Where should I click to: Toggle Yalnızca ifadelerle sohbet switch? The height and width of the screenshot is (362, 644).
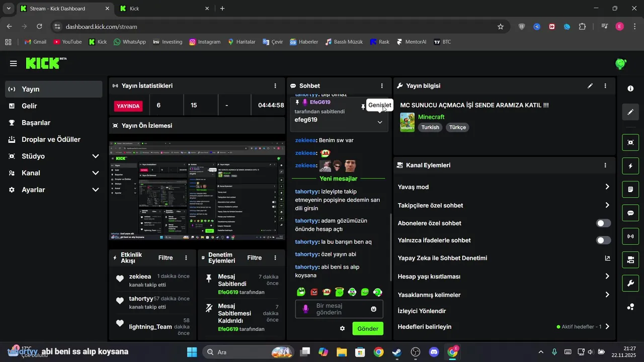[x=604, y=240]
